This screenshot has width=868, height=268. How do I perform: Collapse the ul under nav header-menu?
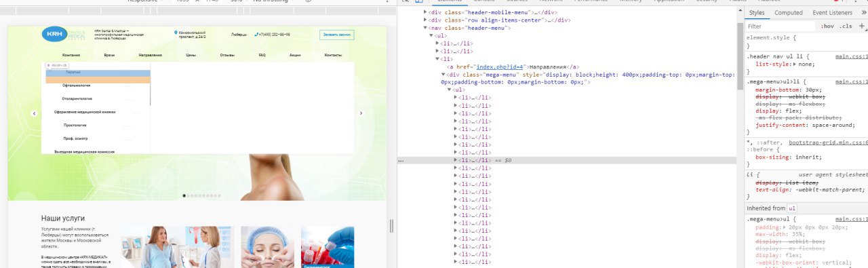point(431,35)
